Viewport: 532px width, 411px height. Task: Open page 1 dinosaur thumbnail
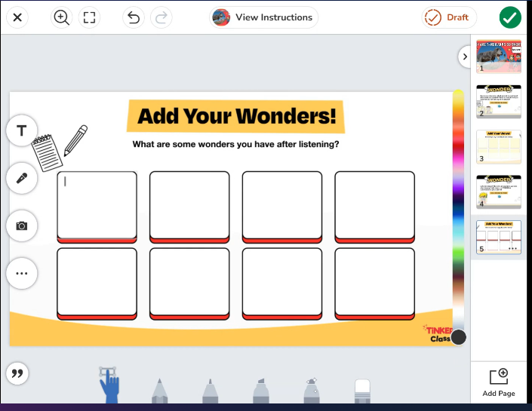pyautogui.click(x=498, y=57)
